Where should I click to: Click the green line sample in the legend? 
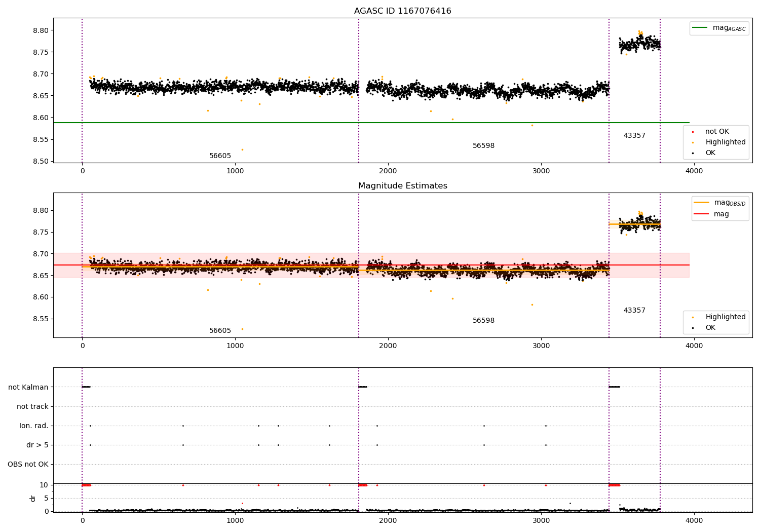[700, 28]
